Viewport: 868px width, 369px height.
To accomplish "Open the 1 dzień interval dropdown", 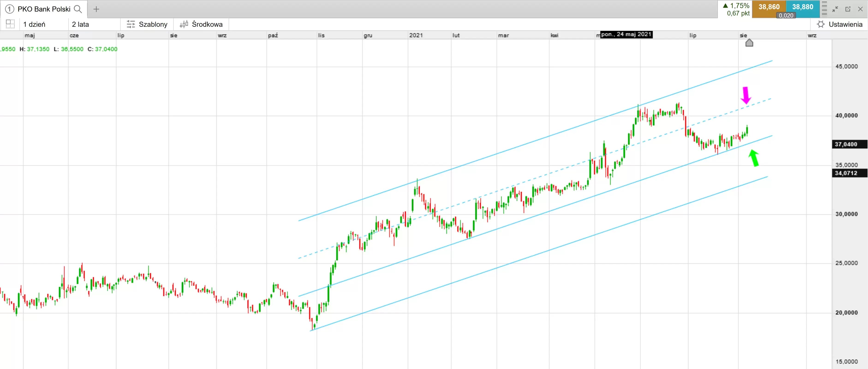I will point(34,24).
